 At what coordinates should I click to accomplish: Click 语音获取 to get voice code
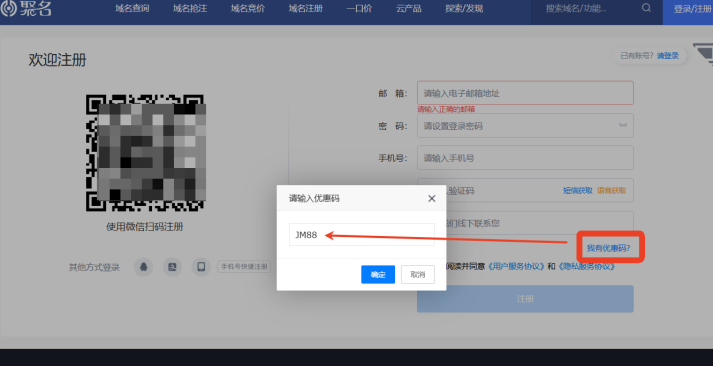[x=612, y=191]
